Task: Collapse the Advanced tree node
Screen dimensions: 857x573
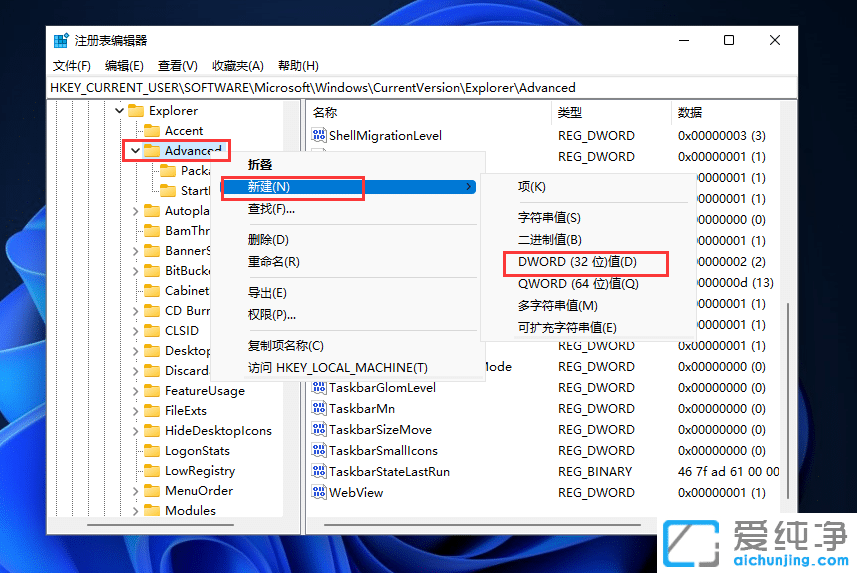Action: (136, 150)
